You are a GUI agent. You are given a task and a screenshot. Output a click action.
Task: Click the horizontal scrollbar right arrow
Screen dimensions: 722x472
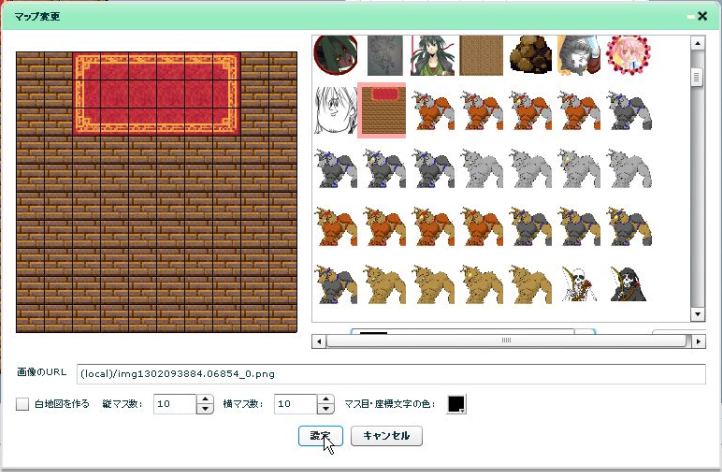pyautogui.click(x=699, y=342)
